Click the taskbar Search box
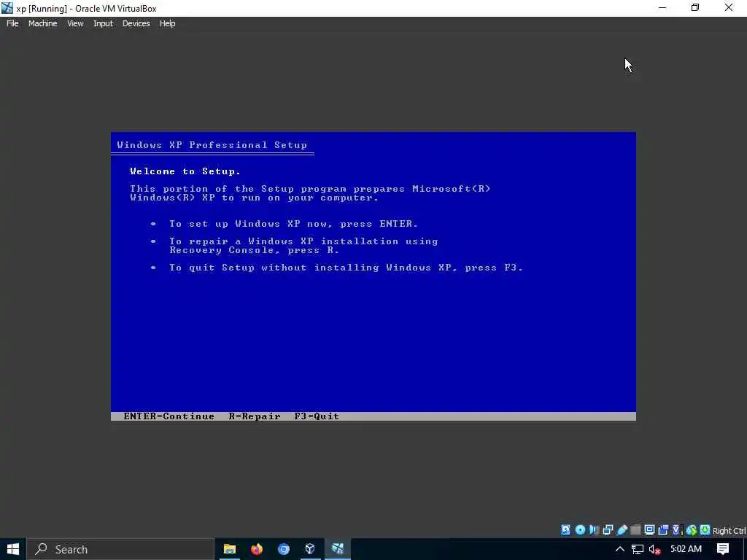 pyautogui.click(x=120, y=549)
